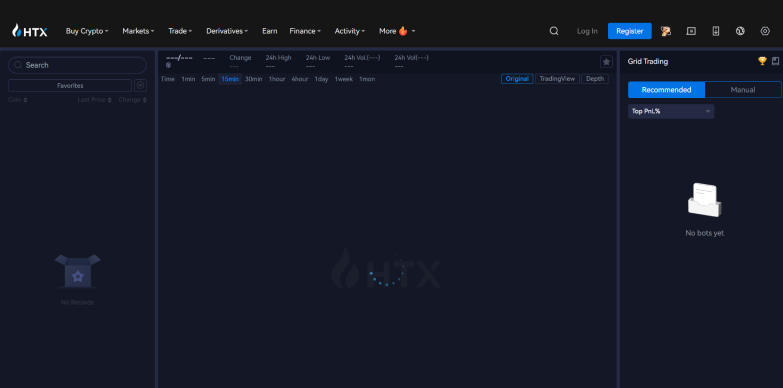Click the Log In link
Image resolution: width=783 pixels, height=388 pixels.
(x=587, y=31)
